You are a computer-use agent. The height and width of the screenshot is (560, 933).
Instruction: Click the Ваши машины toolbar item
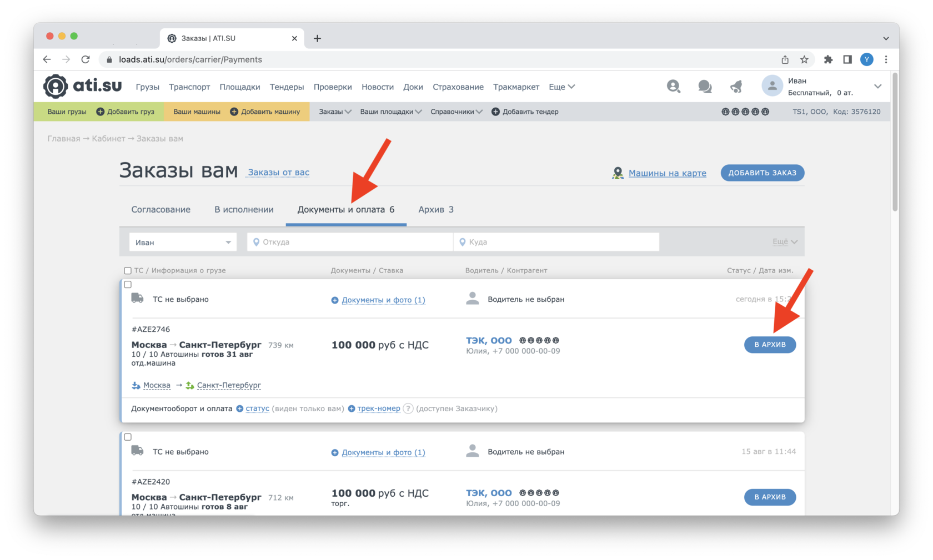197,112
